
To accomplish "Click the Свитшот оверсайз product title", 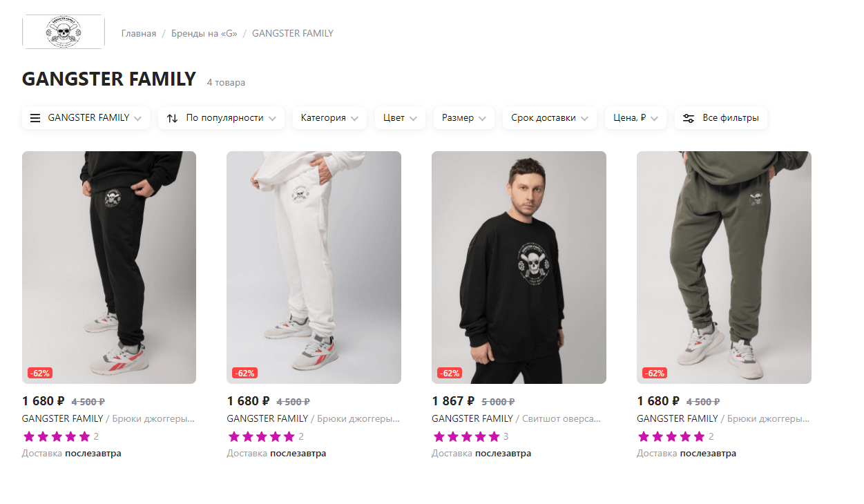I will 561,418.
